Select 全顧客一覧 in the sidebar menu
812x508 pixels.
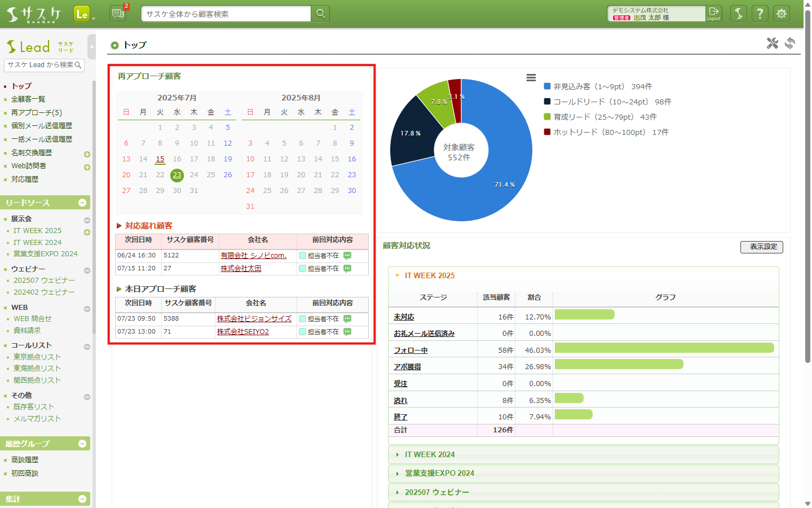point(28,99)
